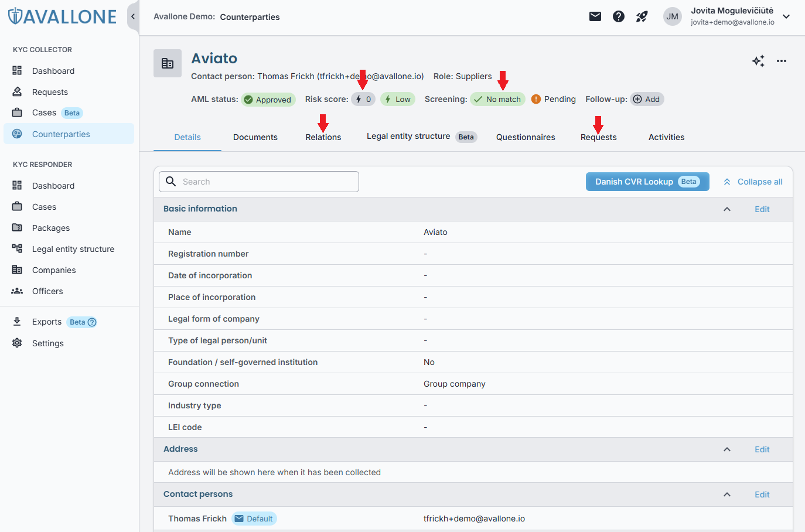Image resolution: width=805 pixels, height=532 pixels.
Task: Click the rocket launch icon
Action: click(x=642, y=16)
